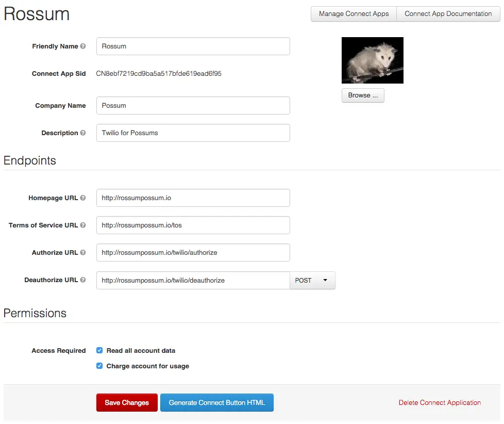This screenshot has width=504, height=424.
Task: Open Connect App Documentation
Action: pyautogui.click(x=448, y=14)
